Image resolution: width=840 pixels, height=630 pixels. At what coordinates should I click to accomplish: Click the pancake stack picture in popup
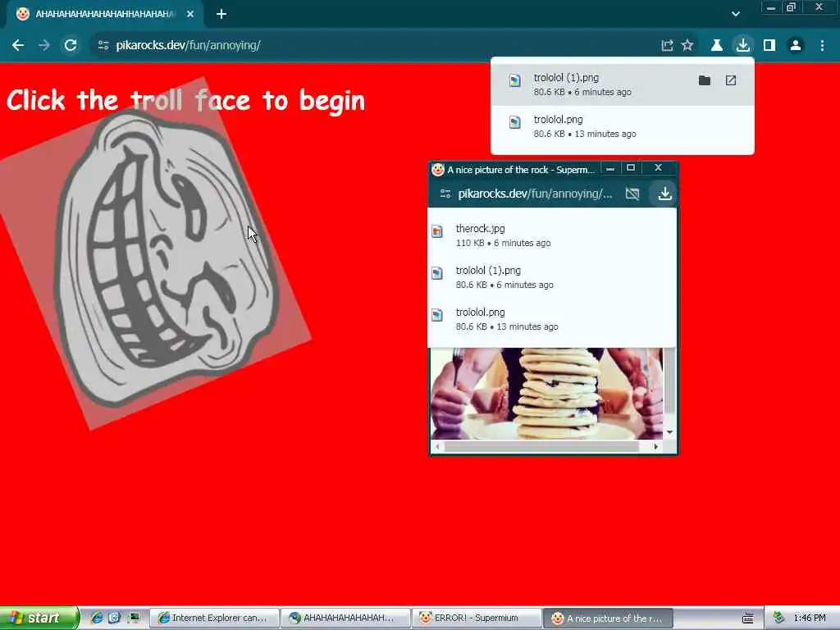point(547,394)
